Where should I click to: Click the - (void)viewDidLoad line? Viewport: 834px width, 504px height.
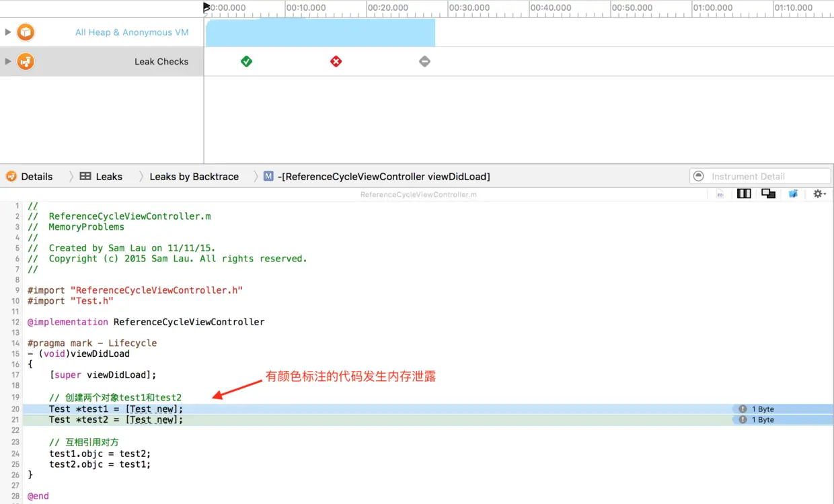[79, 353]
